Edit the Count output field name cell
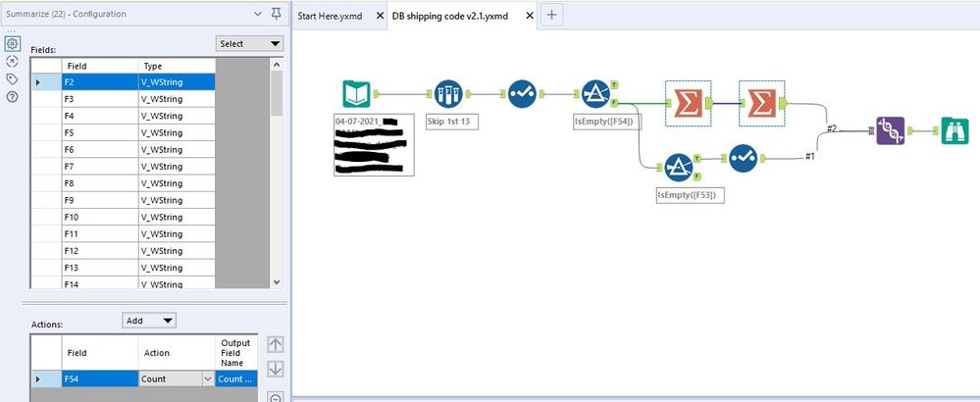The width and height of the screenshot is (980, 402). click(x=236, y=378)
